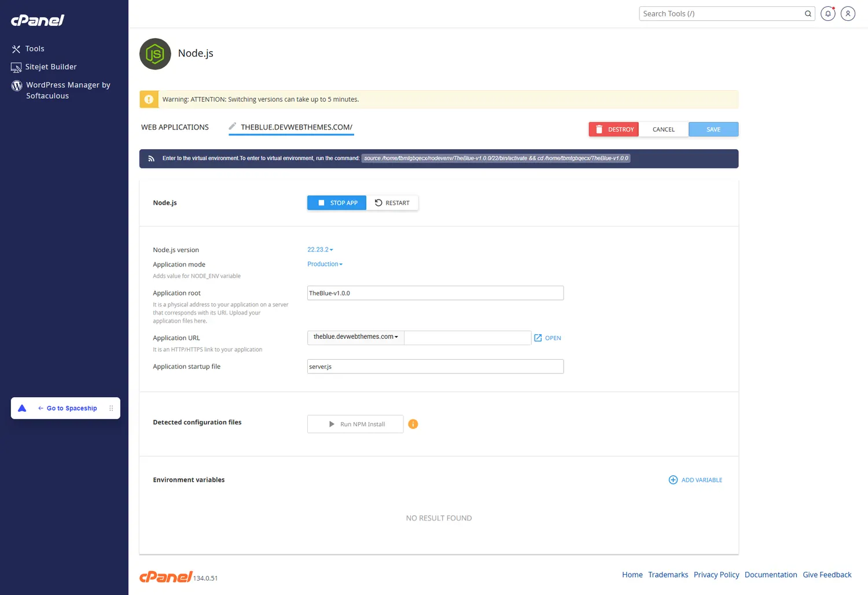Click the OPEN application URL link
Screen dimensions: 868x595
(547, 338)
